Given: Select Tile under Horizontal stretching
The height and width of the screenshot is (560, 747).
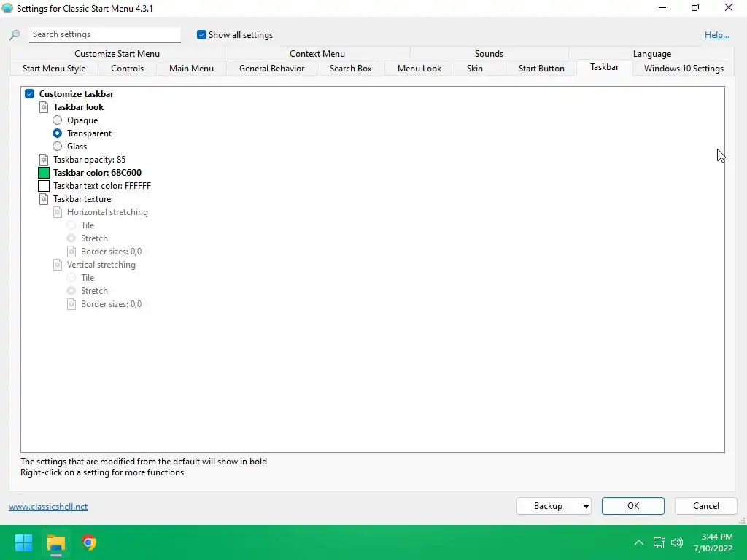Looking at the screenshot, I should (x=71, y=225).
